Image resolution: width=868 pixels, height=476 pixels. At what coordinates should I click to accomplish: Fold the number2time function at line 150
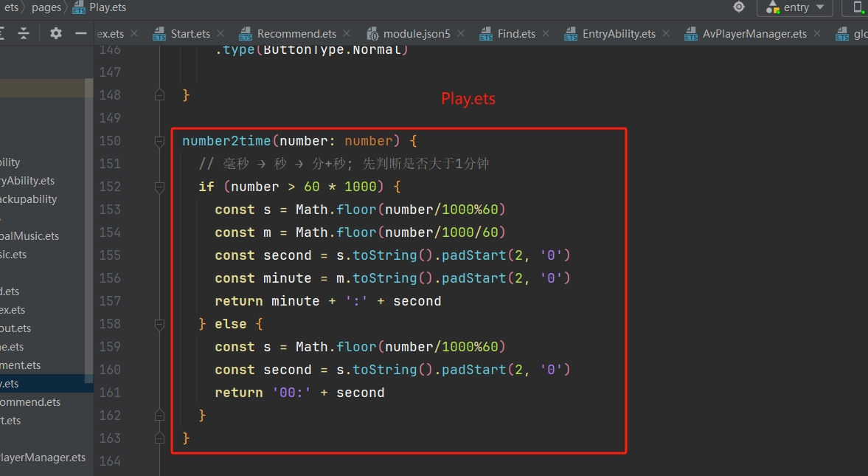[159, 141]
